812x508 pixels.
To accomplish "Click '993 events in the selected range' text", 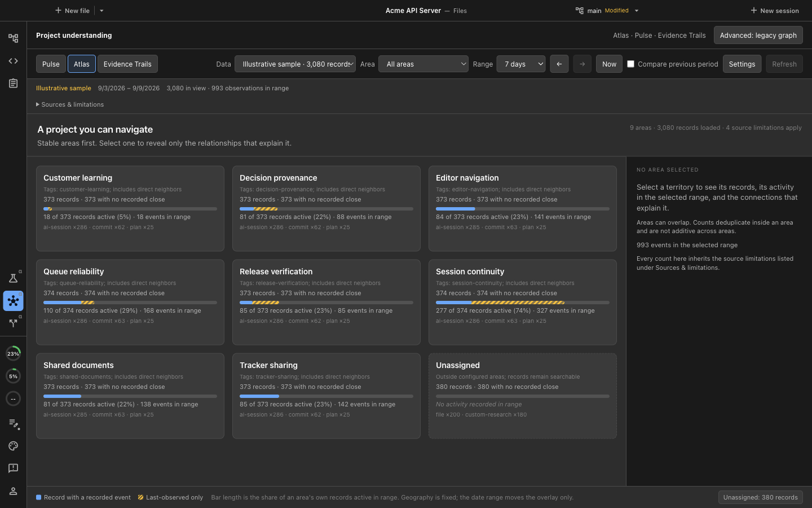I will [687, 245].
